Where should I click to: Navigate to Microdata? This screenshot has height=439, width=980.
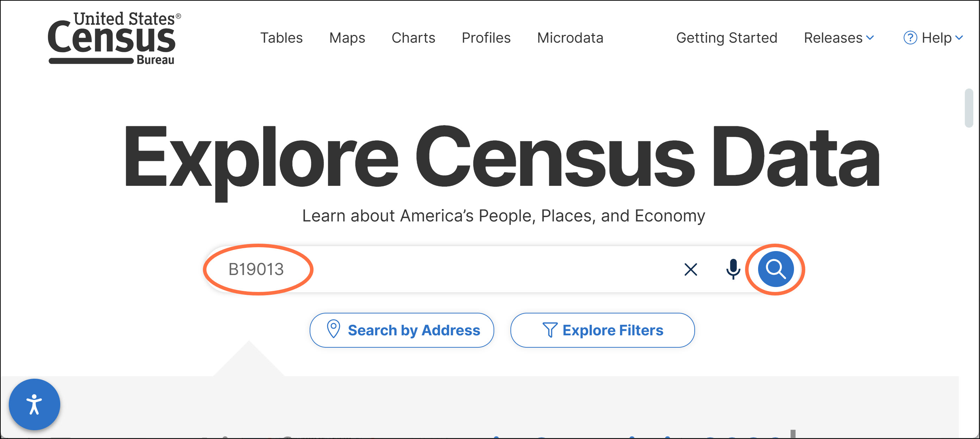pyautogui.click(x=570, y=38)
